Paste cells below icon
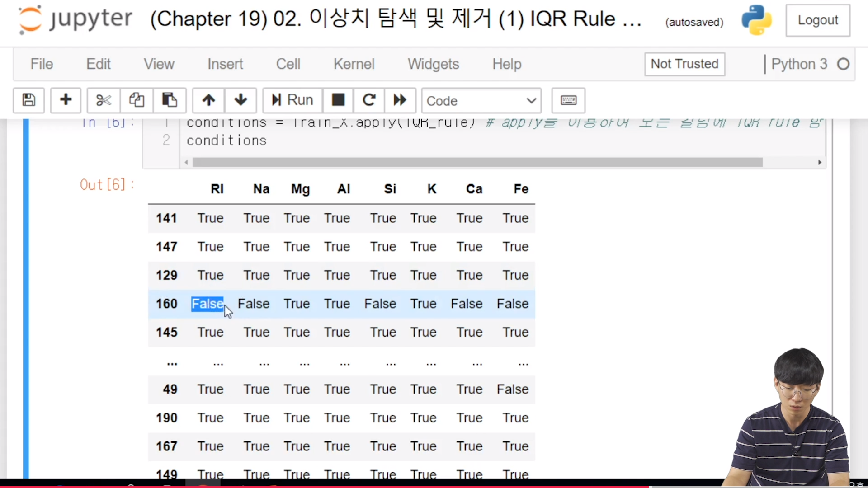868x488 pixels. (170, 100)
